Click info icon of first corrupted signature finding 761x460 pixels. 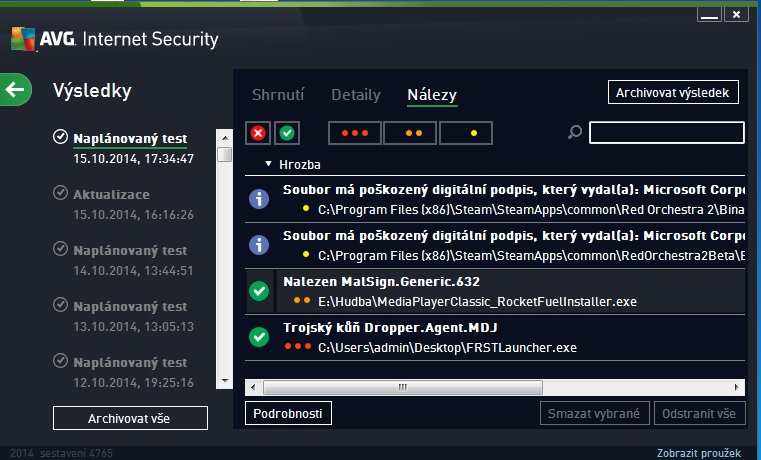coord(259,198)
